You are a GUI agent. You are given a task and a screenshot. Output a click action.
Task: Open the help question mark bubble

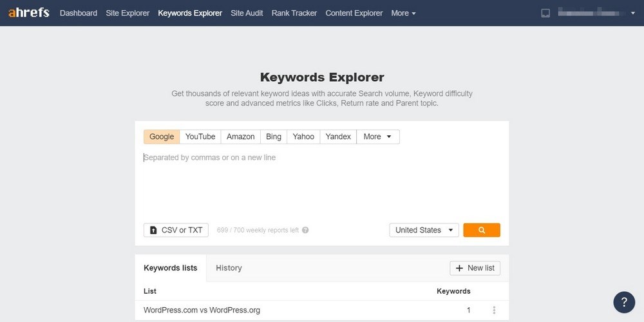coord(624,302)
